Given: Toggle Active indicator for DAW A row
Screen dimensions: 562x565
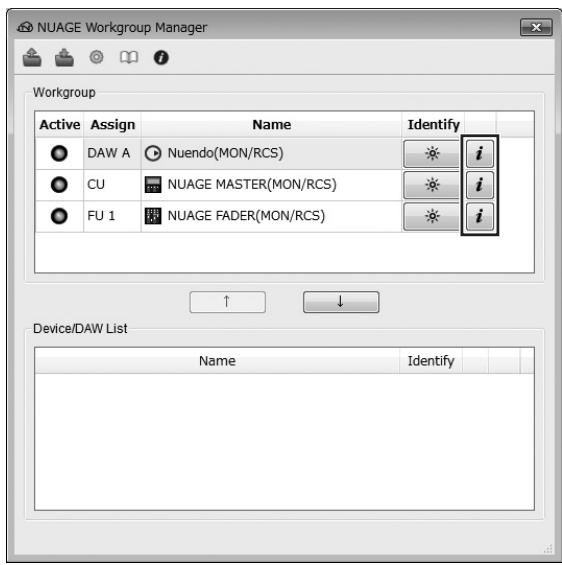Looking at the screenshot, I should tap(59, 153).
